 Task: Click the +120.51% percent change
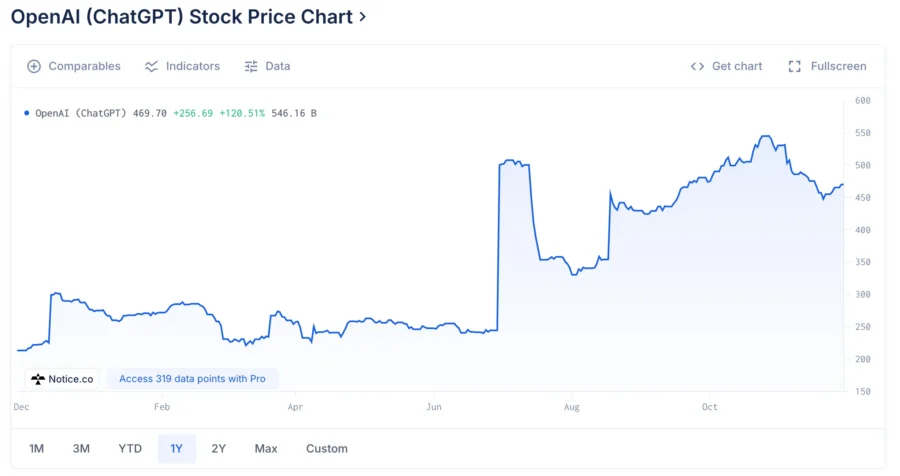(242, 113)
